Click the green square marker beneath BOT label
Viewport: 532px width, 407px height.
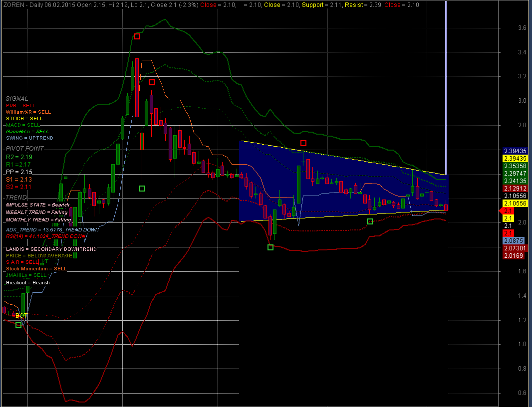(19, 325)
